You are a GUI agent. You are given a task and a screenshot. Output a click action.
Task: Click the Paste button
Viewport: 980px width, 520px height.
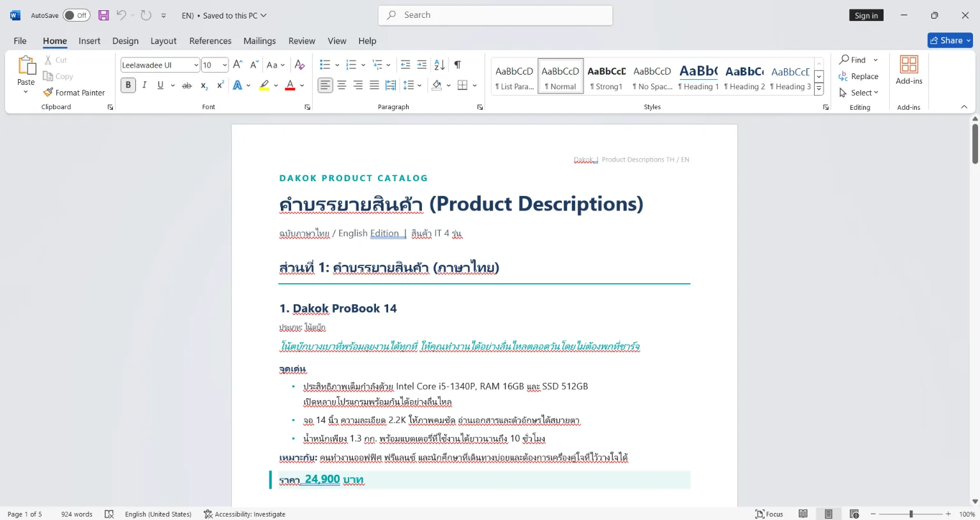coord(26,75)
